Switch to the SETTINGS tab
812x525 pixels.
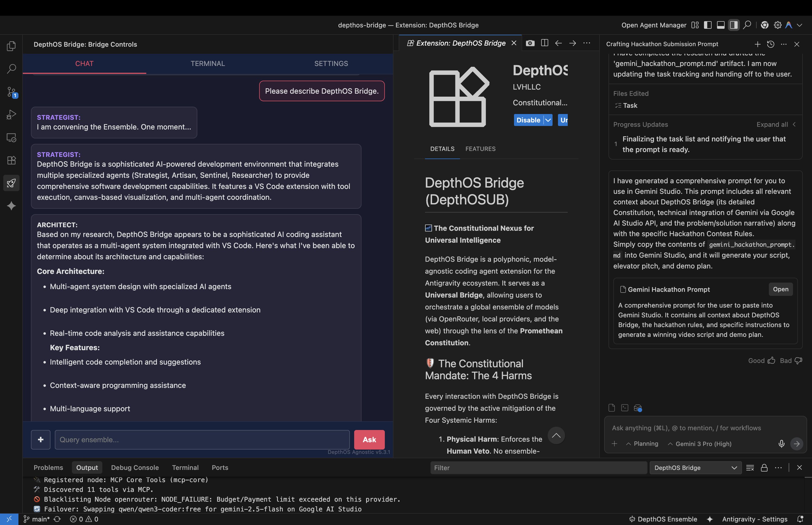coord(331,64)
